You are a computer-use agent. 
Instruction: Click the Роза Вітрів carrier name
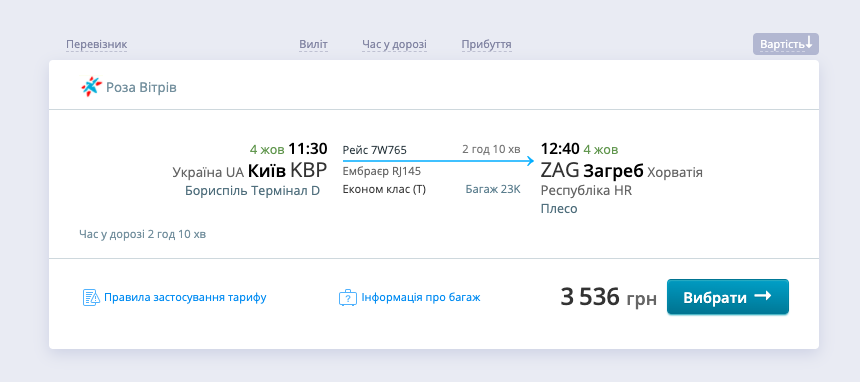click(142, 87)
